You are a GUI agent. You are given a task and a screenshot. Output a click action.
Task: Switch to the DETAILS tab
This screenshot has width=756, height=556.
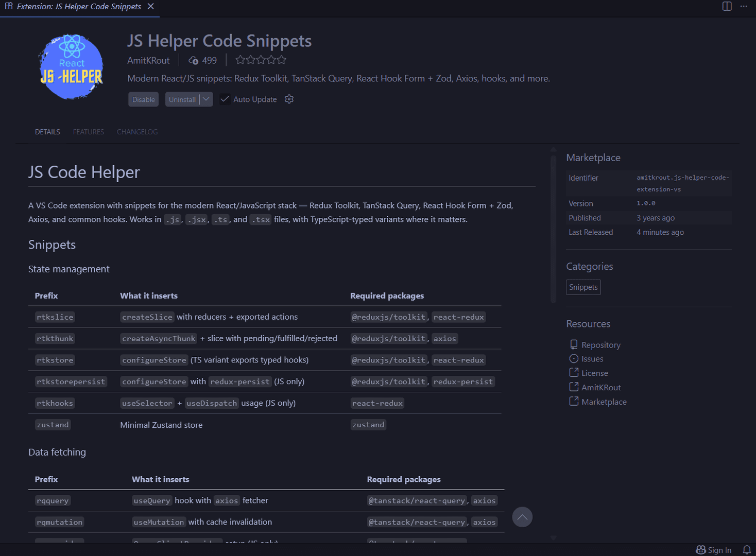(47, 132)
